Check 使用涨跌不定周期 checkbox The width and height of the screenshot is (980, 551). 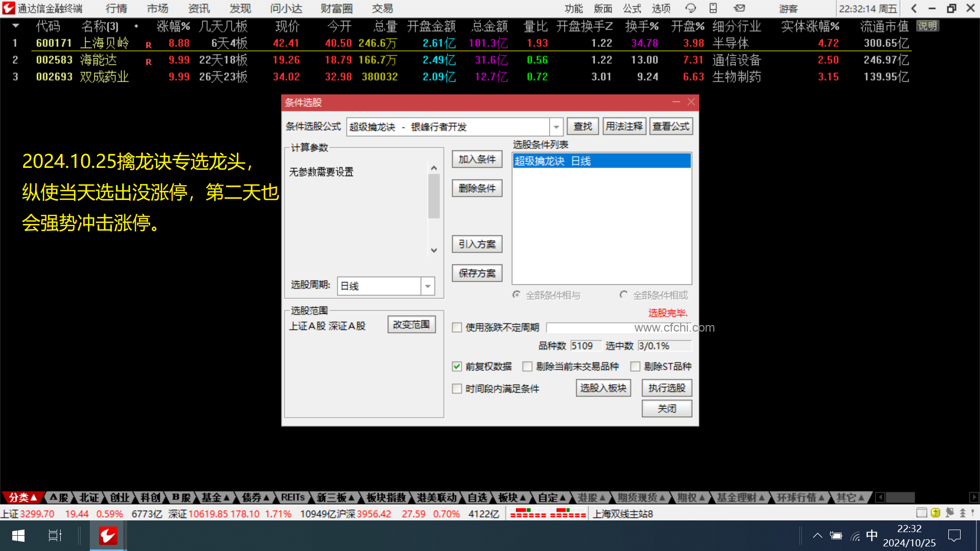pos(457,328)
